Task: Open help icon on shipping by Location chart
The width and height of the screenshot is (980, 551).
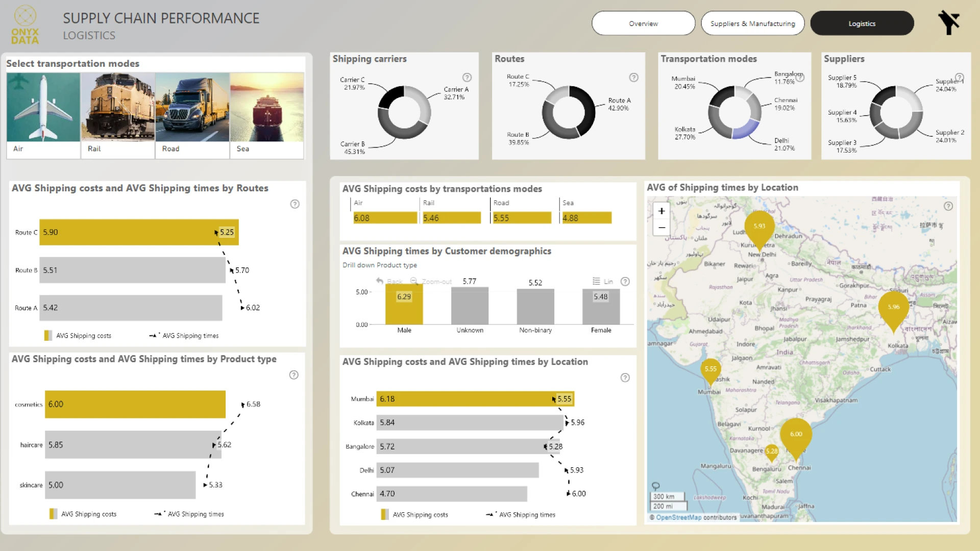Action: click(x=625, y=378)
